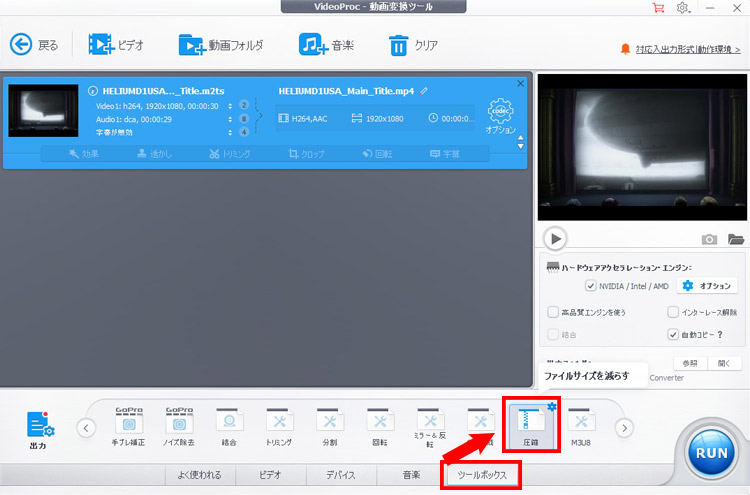Select M3U8 tool

coord(581,427)
